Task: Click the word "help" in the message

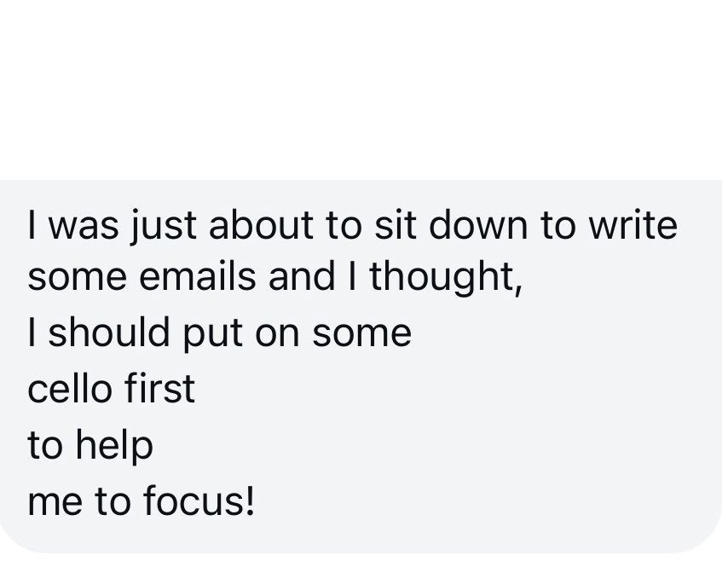Action: (x=114, y=447)
